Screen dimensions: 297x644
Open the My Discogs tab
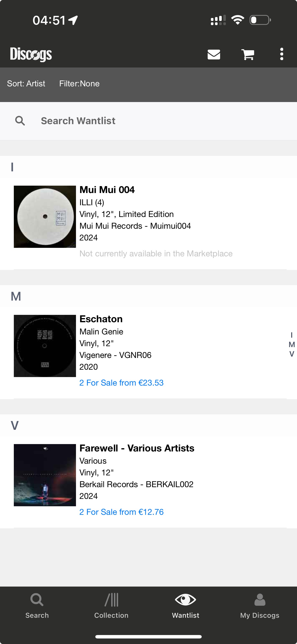260,606
